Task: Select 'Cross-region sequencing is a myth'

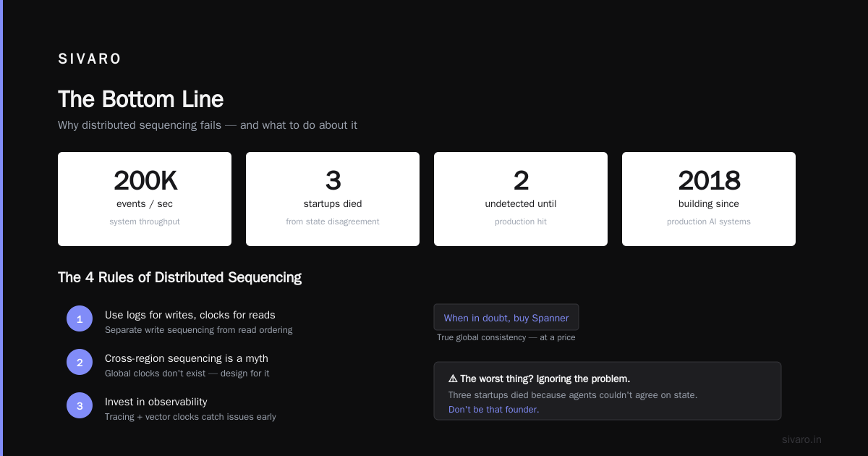Action: pos(187,358)
